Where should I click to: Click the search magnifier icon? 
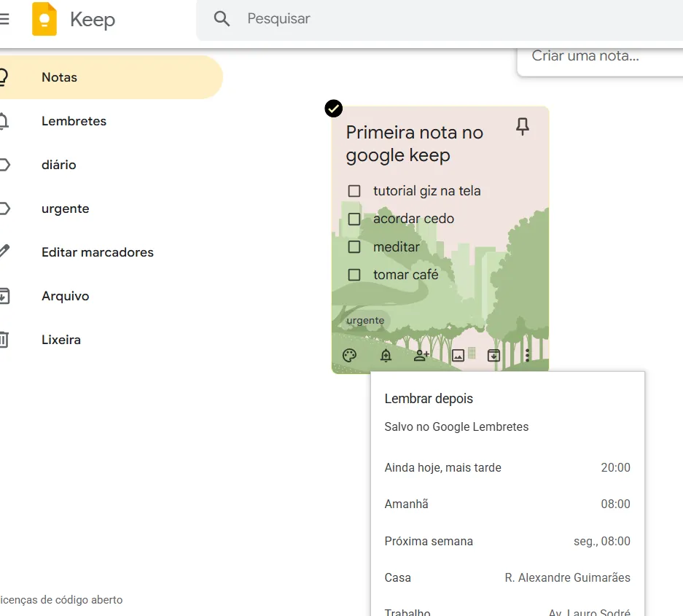(x=222, y=19)
